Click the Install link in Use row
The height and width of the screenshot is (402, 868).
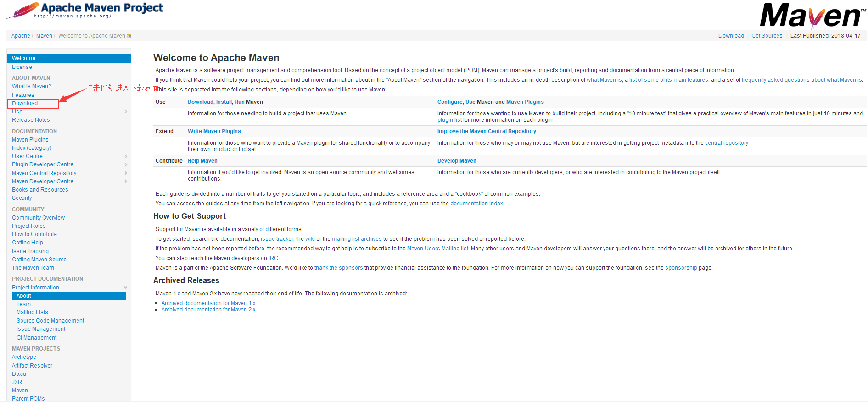(224, 102)
